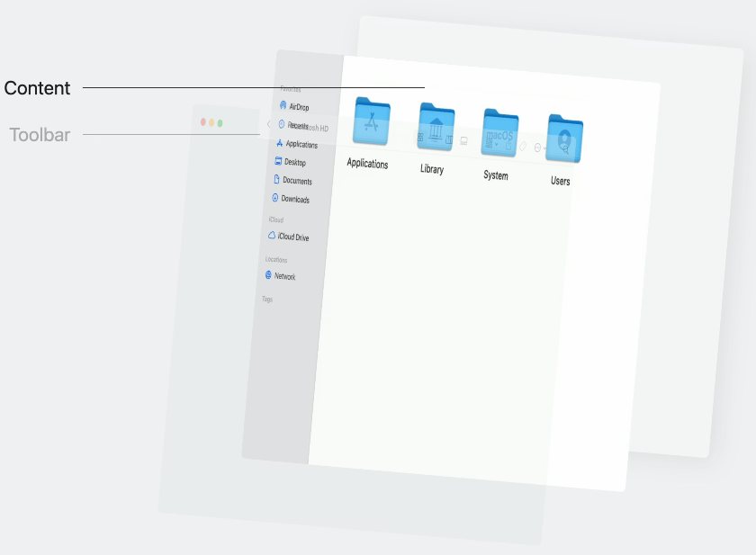
Task: Click the yellow minimize window button
Action: (211, 123)
